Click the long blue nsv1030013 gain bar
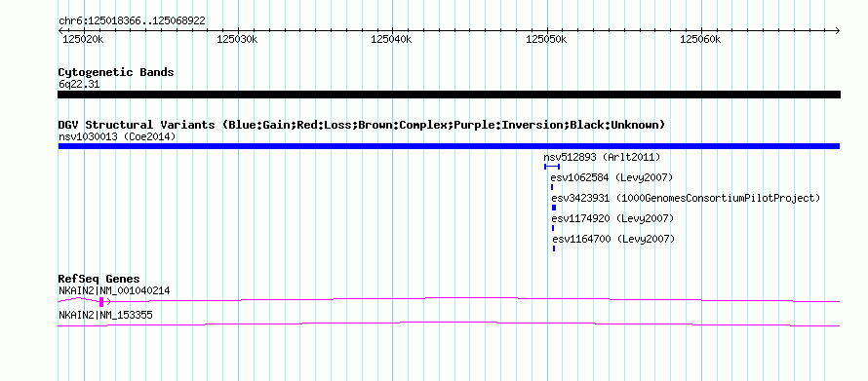 (x=449, y=146)
